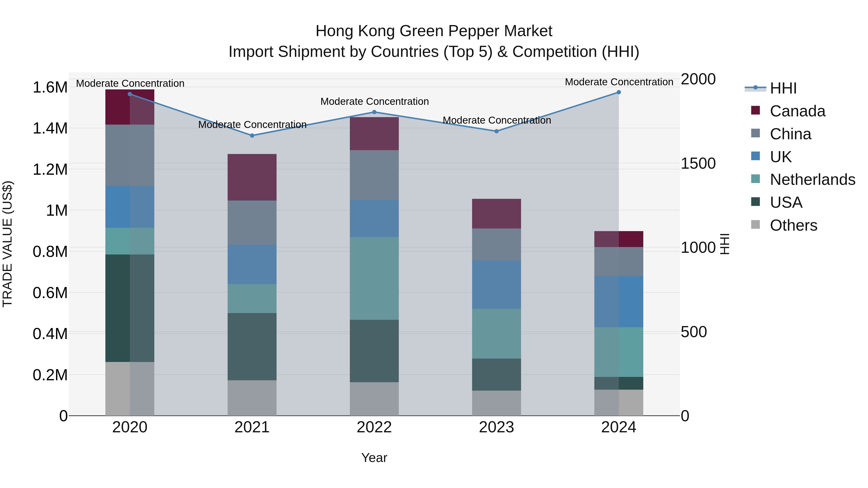Click the 'Year' x-axis title
The width and height of the screenshot is (868, 488).
click(374, 458)
